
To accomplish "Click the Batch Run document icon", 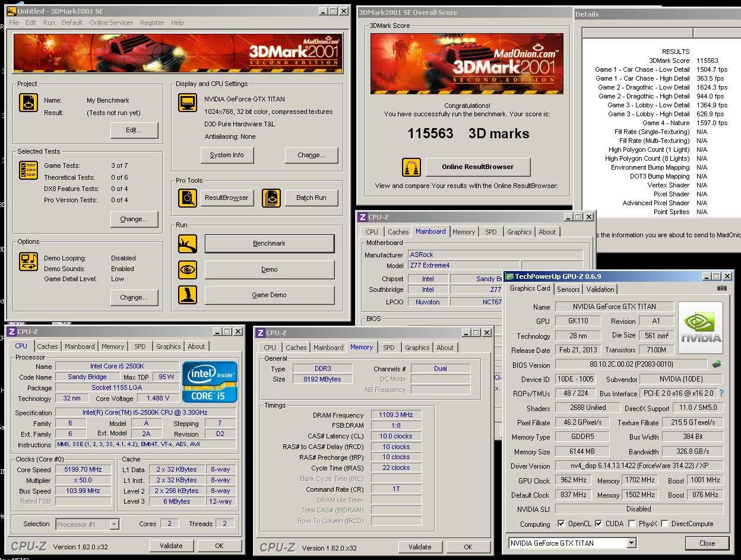I will click(271, 198).
